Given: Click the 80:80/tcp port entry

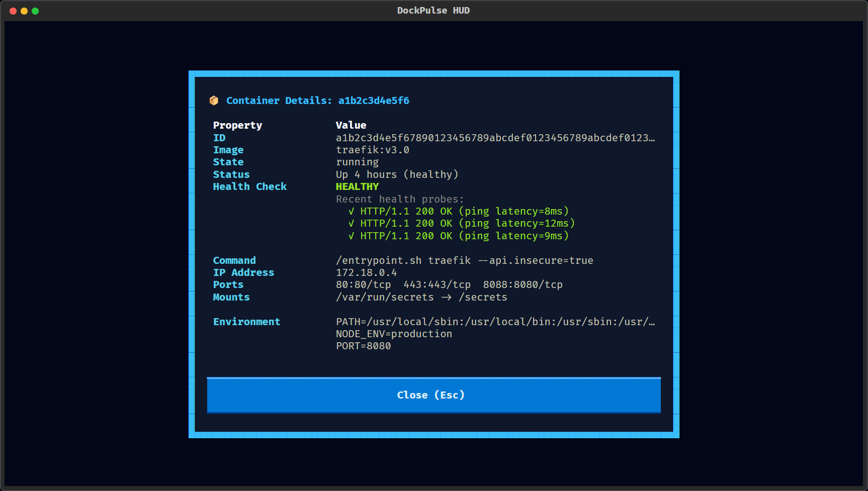Looking at the screenshot, I should pos(364,284).
